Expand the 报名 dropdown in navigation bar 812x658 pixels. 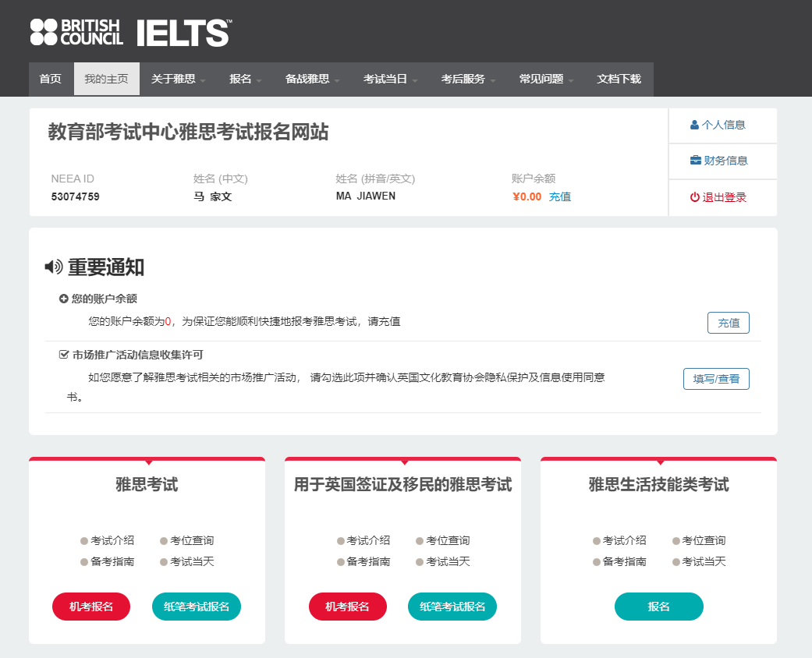[x=246, y=80]
